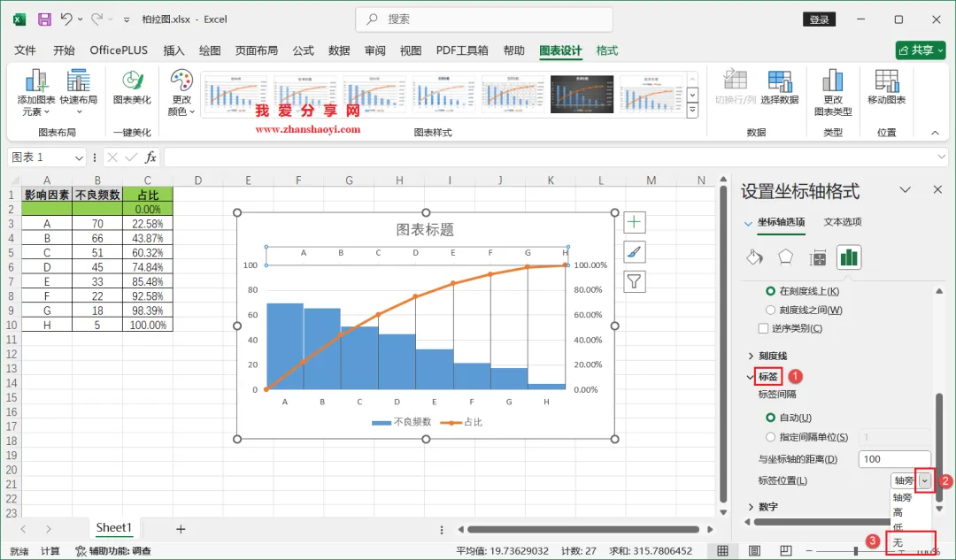956x560 pixels.
Task: Toggle 'Categories in reverse order' (逆序类别) checkbox
Action: point(763,328)
